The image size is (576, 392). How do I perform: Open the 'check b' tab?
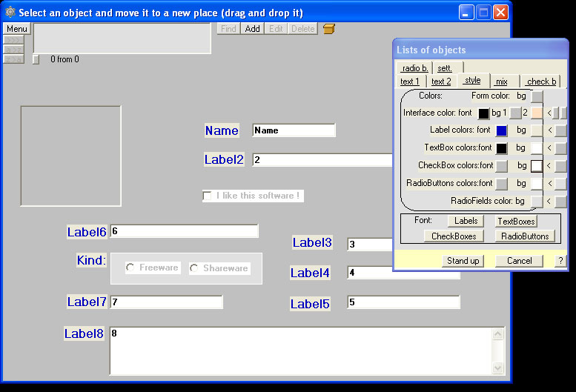point(541,82)
